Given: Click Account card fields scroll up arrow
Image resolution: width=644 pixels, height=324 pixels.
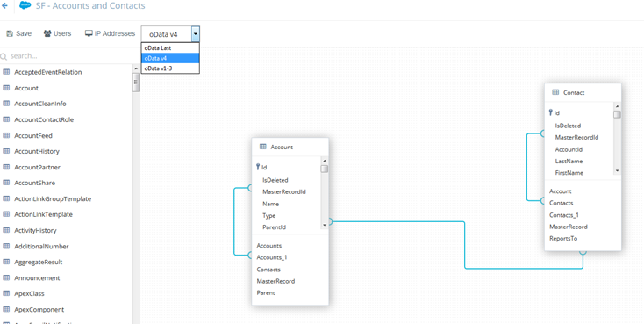Looking at the screenshot, I should [325, 161].
